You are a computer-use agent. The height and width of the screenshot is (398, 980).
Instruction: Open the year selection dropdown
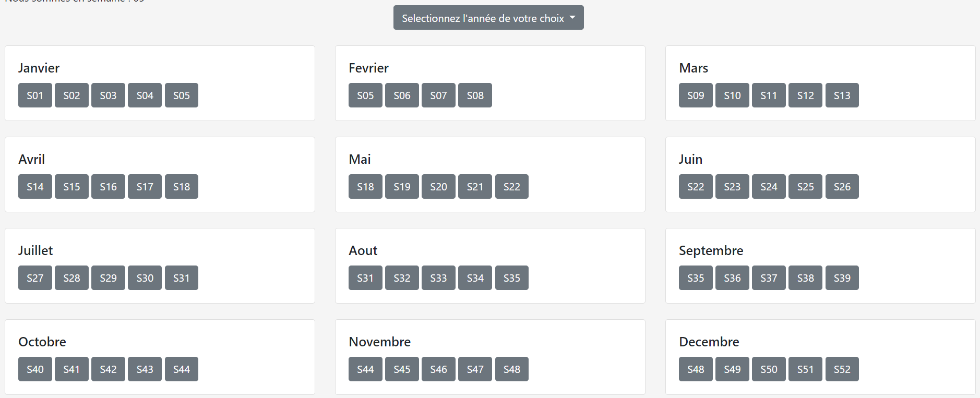click(488, 18)
